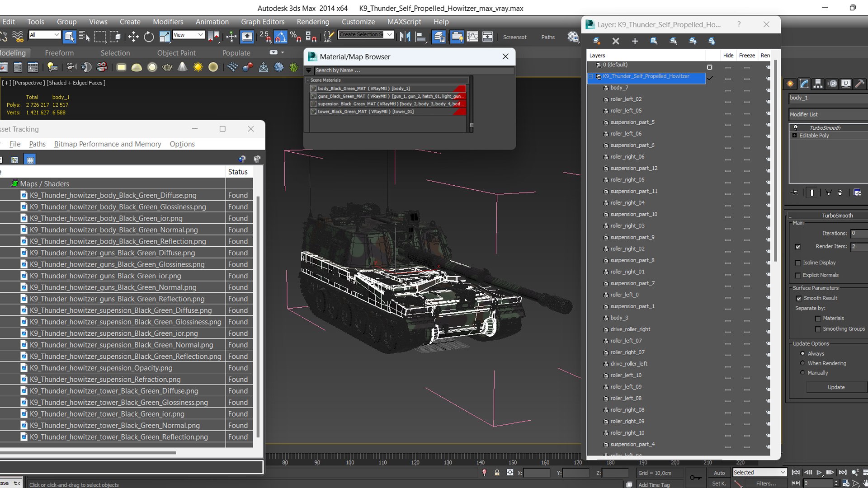Select the Rotate transform tool
The image size is (868, 488).
point(149,37)
